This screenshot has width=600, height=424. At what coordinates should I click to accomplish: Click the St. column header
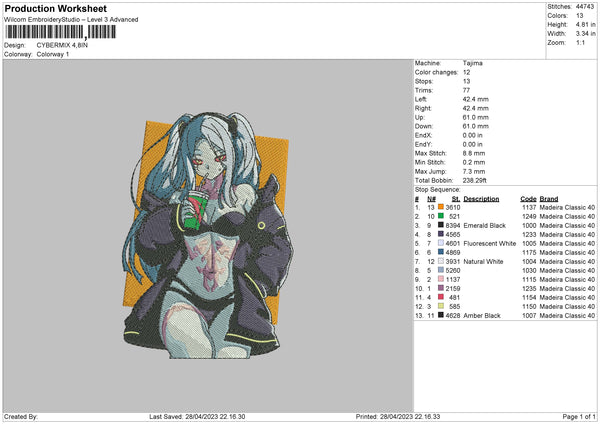(456, 199)
